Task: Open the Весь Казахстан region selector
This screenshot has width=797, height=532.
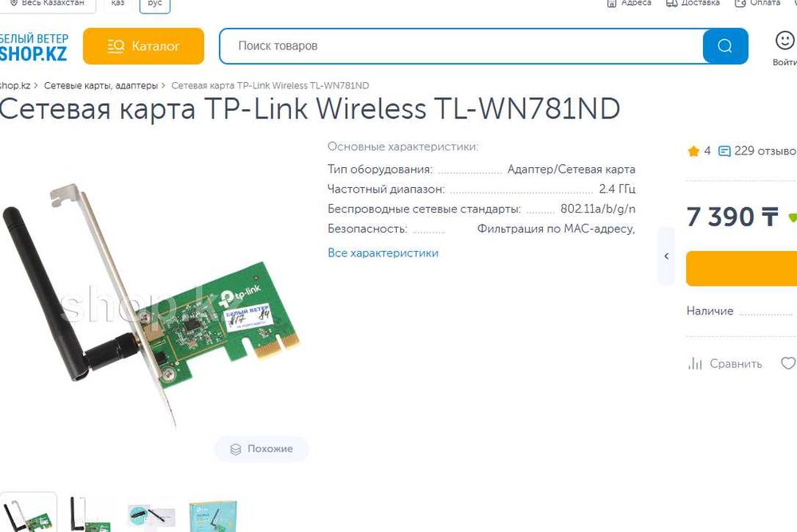Action: (47, 4)
